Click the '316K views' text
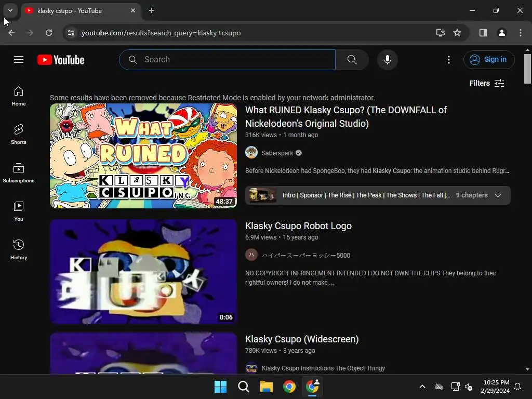Image resolution: width=532 pixels, height=399 pixels. click(x=261, y=135)
